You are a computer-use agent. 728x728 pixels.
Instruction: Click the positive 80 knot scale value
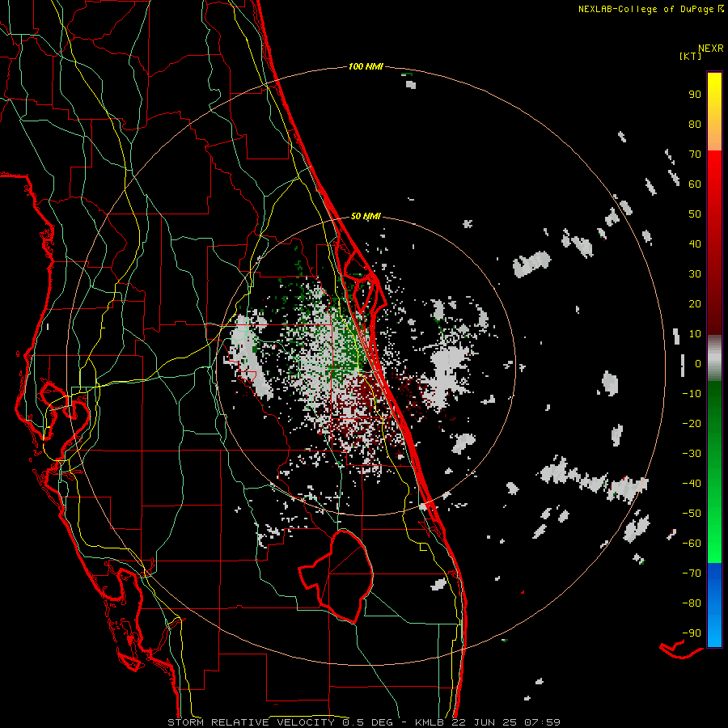point(695,125)
